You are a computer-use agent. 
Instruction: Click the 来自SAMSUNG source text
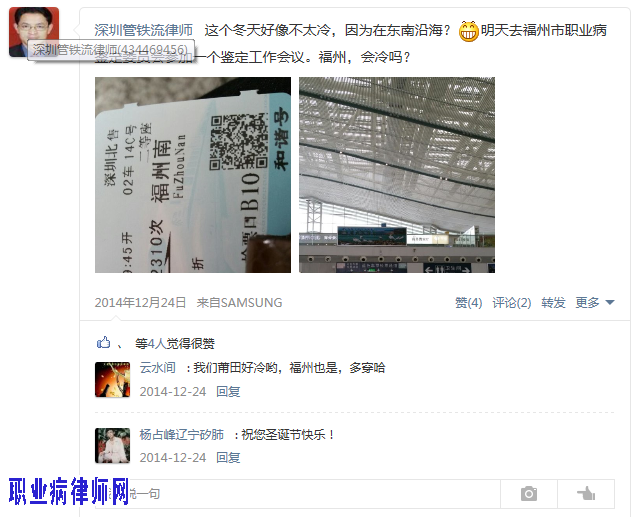pyautogui.click(x=239, y=303)
